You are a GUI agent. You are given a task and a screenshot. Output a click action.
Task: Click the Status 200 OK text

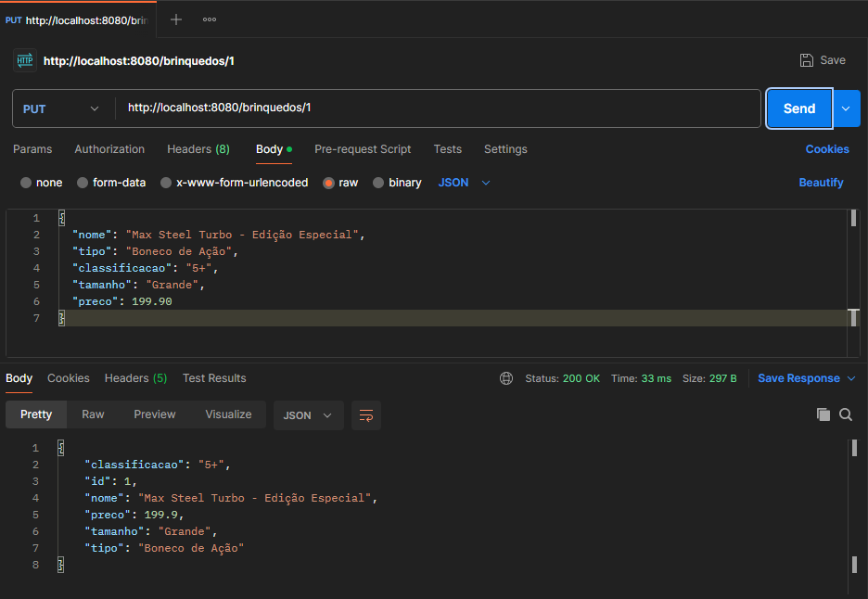click(x=562, y=378)
